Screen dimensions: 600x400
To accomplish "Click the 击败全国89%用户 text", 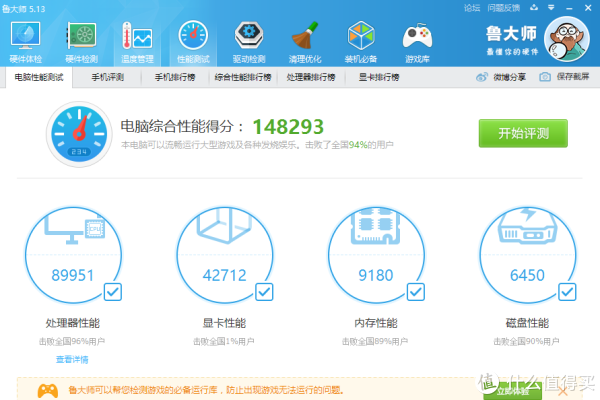I will tap(375, 341).
